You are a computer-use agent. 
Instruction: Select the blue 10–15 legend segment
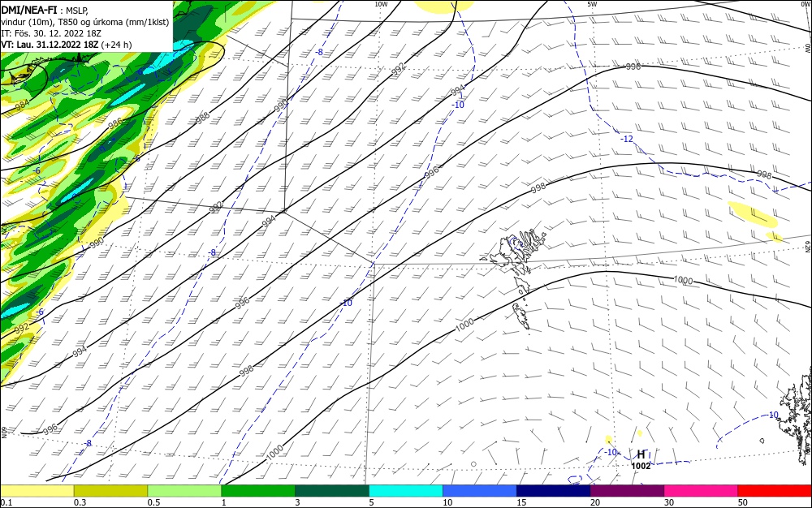[x=480, y=491]
